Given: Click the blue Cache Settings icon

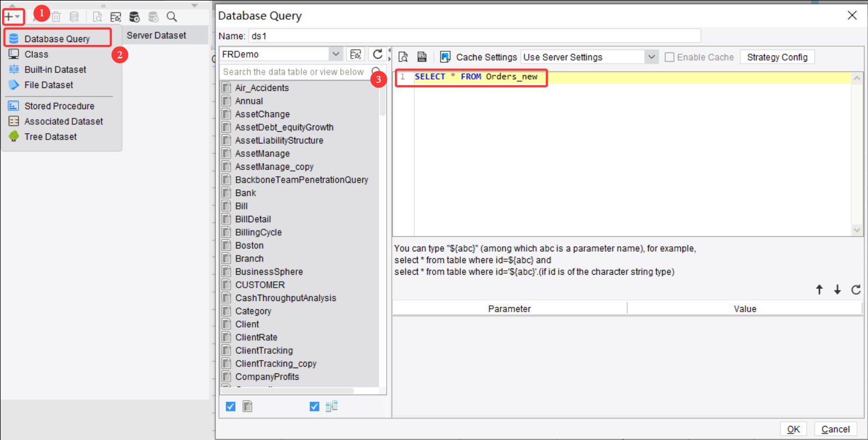Looking at the screenshot, I should [x=446, y=57].
